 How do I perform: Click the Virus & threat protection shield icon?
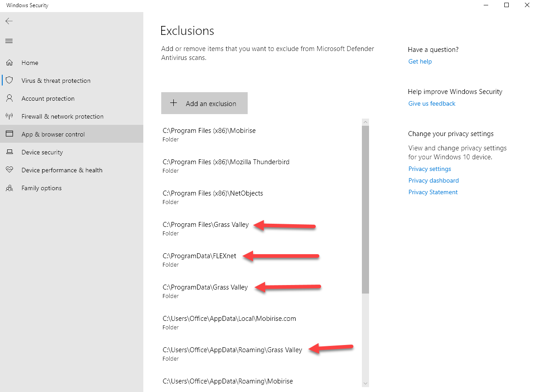[x=9, y=81]
